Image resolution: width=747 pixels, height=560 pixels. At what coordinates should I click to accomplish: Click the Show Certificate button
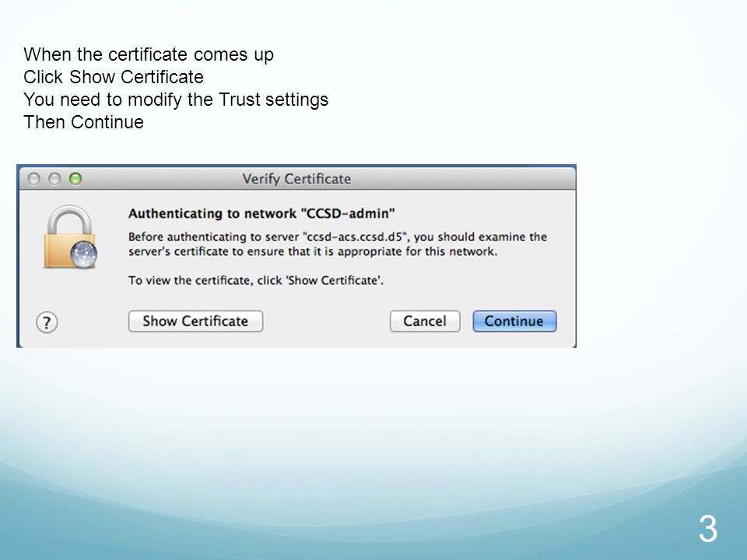coord(195,321)
